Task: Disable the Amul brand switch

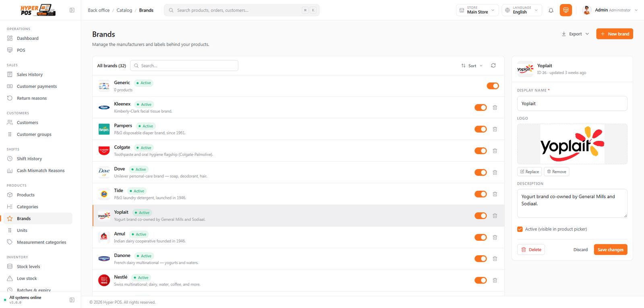Action: (x=481, y=238)
